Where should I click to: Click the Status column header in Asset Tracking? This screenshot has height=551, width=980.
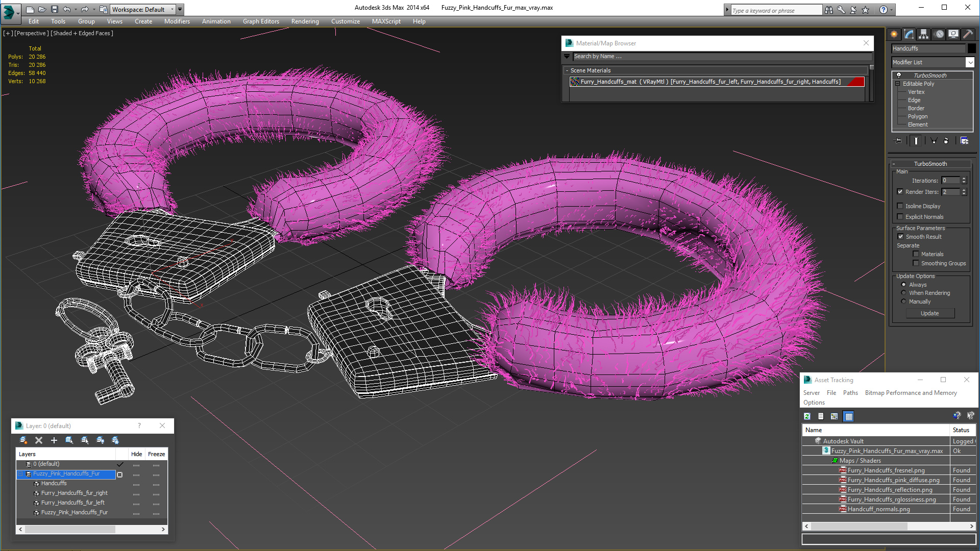pos(962,430)
